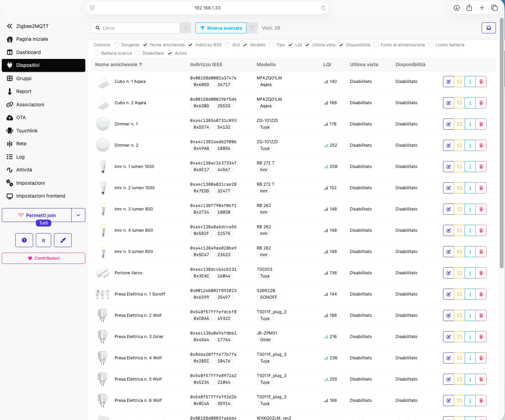
Task: Sort by Nome amichevole column
Action: point(119,64)
